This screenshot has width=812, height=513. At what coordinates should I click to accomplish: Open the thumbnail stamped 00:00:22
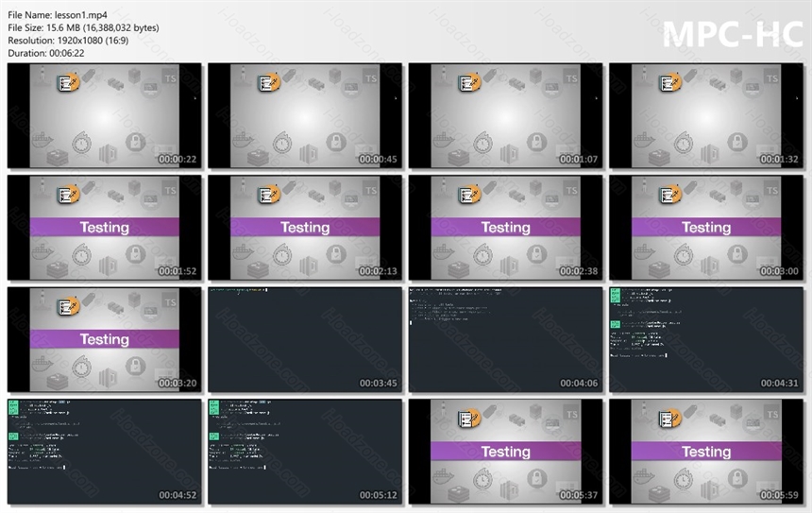tap(105, 115)
